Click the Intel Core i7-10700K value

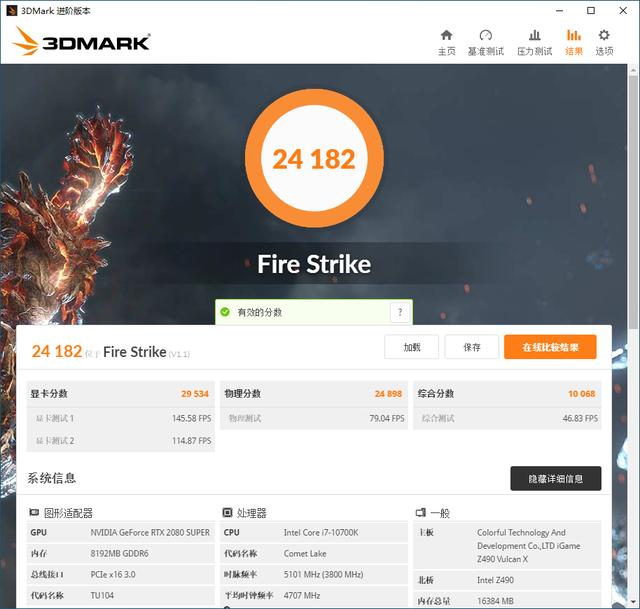pos(321,532)
